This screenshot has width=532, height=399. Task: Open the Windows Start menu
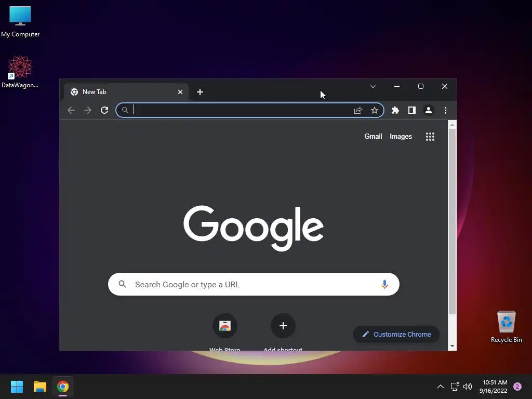(17, 387)
